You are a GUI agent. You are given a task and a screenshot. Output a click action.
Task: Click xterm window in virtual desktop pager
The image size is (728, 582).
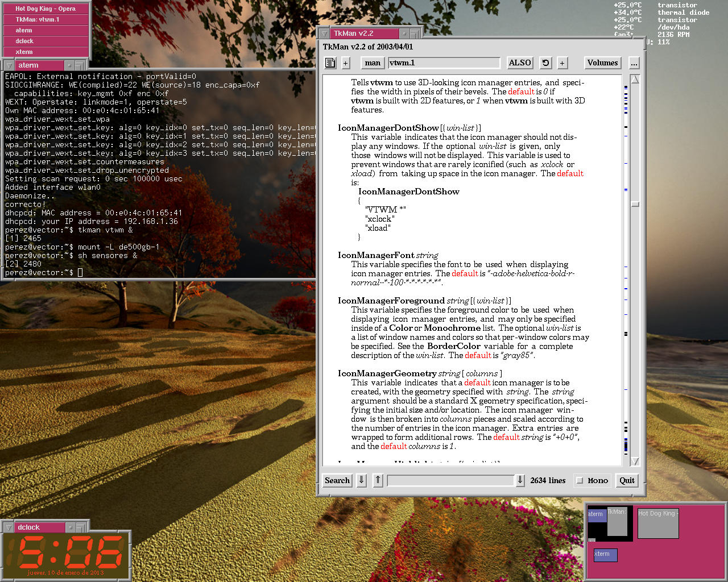(x=605, y=554)
